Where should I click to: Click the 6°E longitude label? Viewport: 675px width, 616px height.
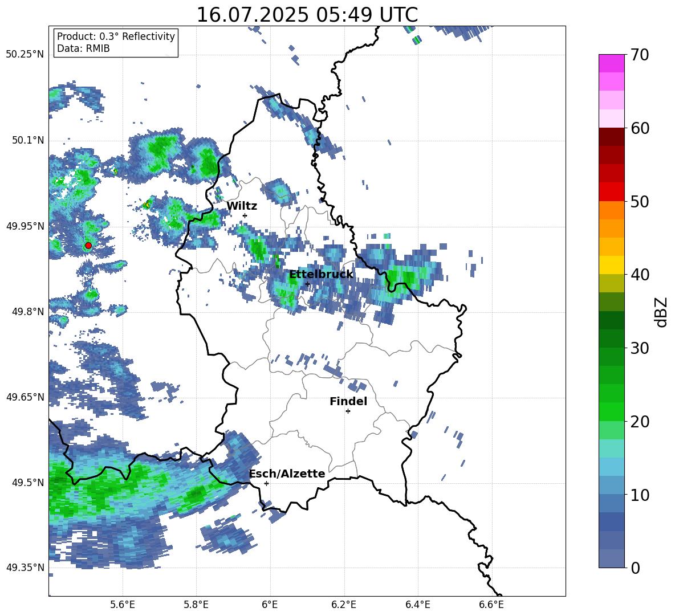[x=270, y=605]
